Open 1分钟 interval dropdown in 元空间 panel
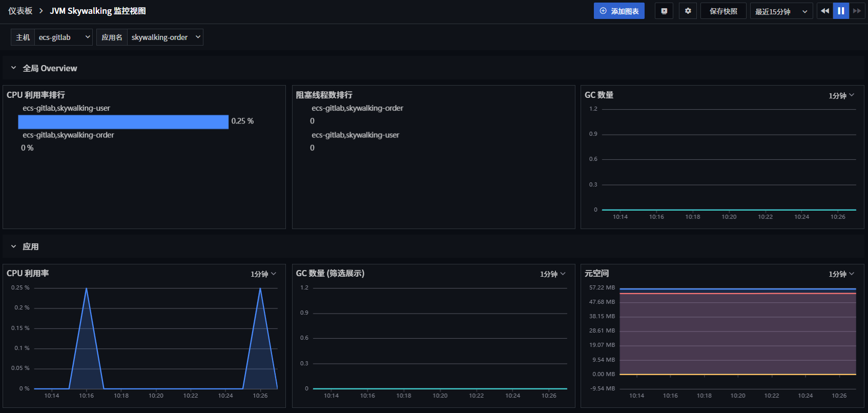 (841, 274)
